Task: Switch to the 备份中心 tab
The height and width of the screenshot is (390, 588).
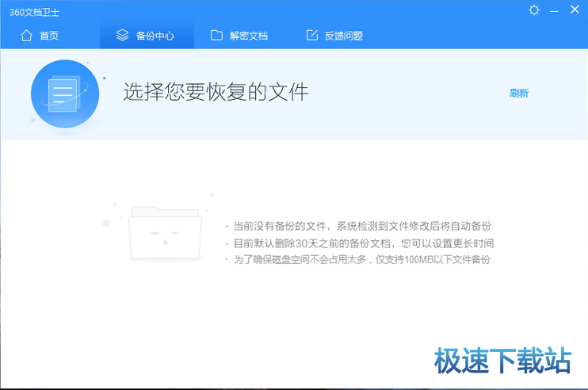Action: click(x=155, y=36)
